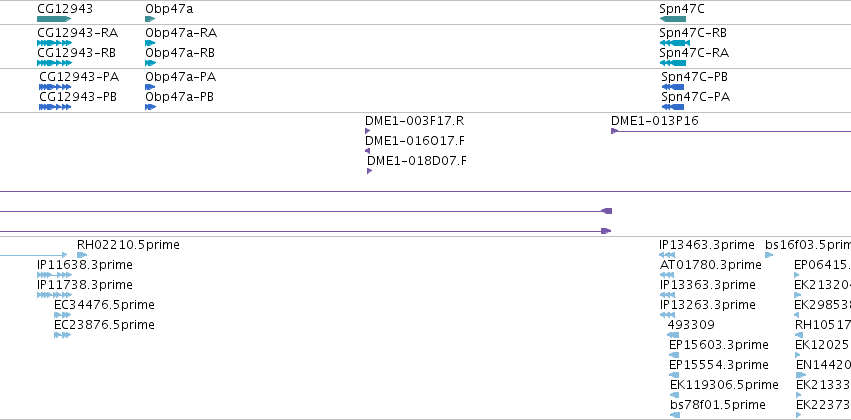The image size is (851, 420).
Task: Click the Spn47C-RB transcript label
Action: (x=693, y=33)
